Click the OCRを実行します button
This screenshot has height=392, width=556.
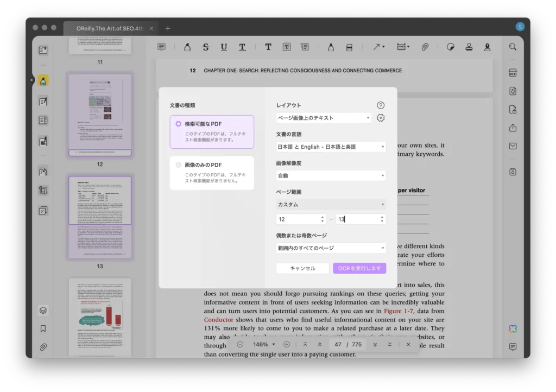[359, 268]
